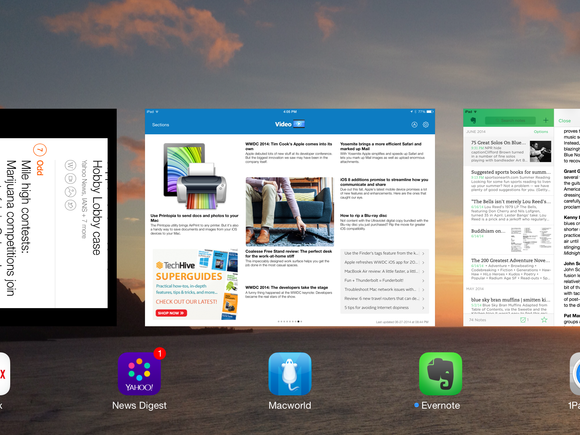Open the trumpet player note thumbnail

(540, 151)
